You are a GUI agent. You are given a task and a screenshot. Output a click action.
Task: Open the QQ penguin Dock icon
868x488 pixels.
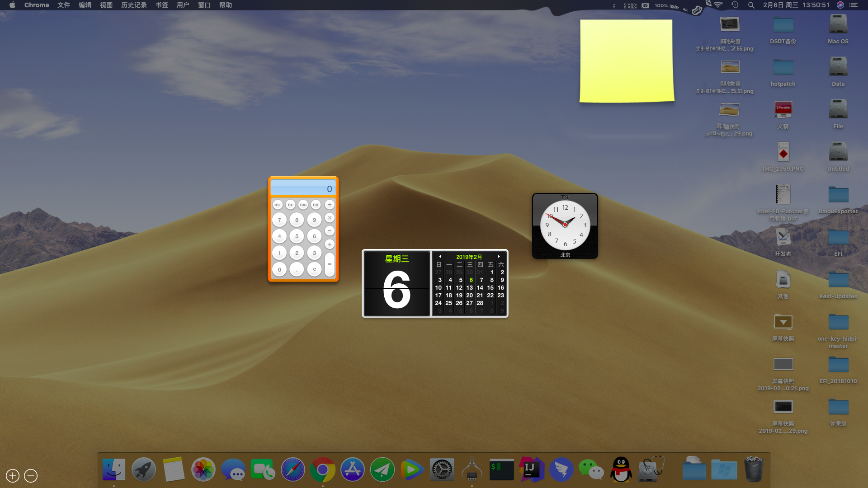(621, 470)
